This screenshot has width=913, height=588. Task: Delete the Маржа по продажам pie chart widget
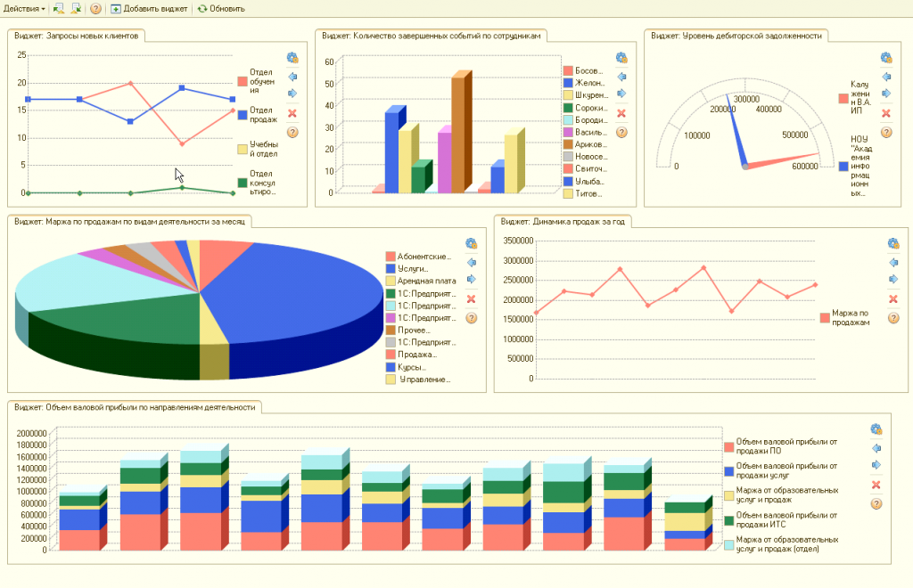pos(471,299)
